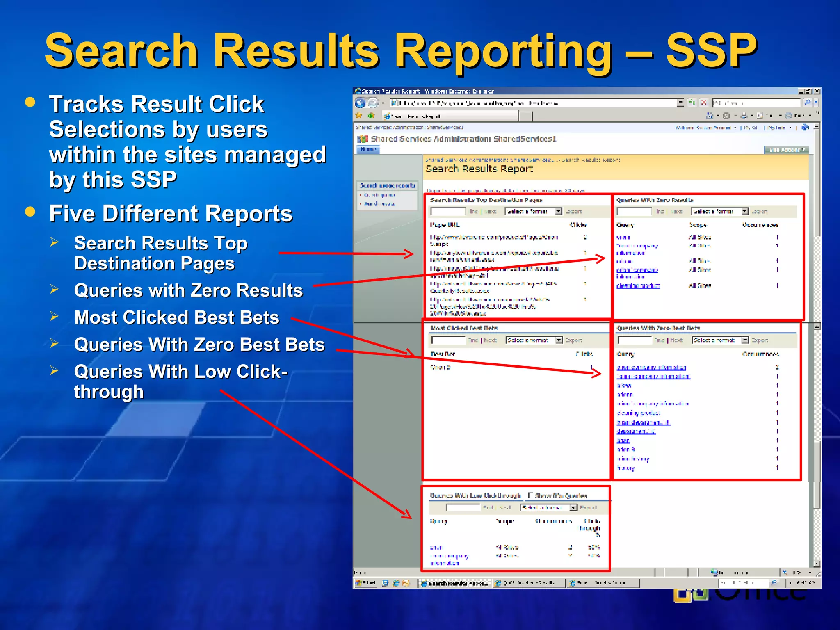Click the first query link in Queries With Zero Best Bets
This screenshot has height=630, width=840.
(x=651, y=367)
